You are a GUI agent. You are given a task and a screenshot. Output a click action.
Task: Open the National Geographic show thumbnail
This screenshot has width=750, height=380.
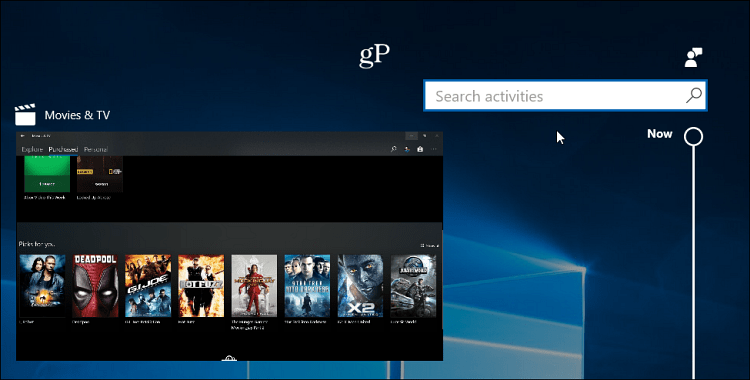tap(100, 174)
